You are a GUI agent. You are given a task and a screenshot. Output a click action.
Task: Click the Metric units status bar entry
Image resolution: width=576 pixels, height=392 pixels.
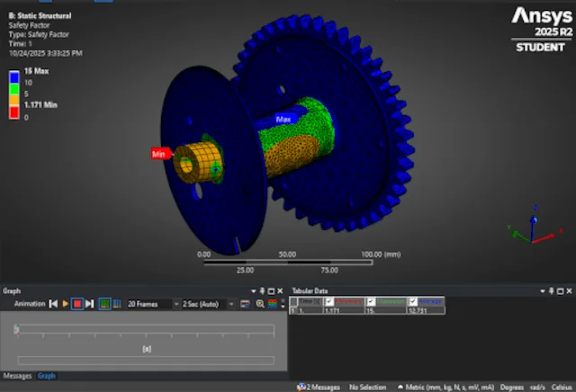click(446, 388)
